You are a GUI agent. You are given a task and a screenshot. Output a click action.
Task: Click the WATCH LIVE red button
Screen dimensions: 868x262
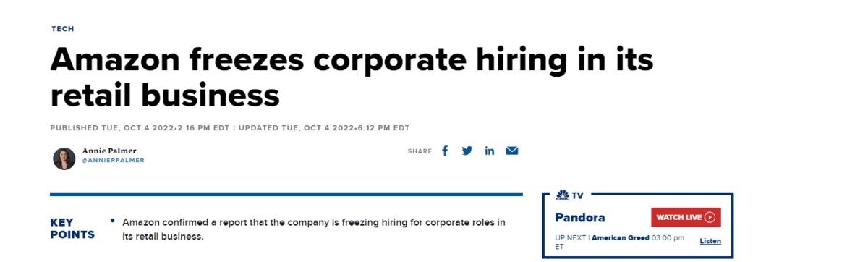(x=686, y=217)
